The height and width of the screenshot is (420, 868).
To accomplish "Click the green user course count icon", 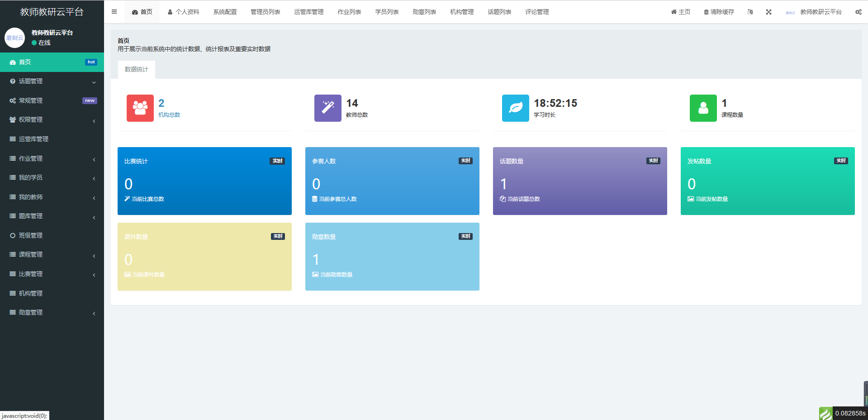I will (703, 108).
